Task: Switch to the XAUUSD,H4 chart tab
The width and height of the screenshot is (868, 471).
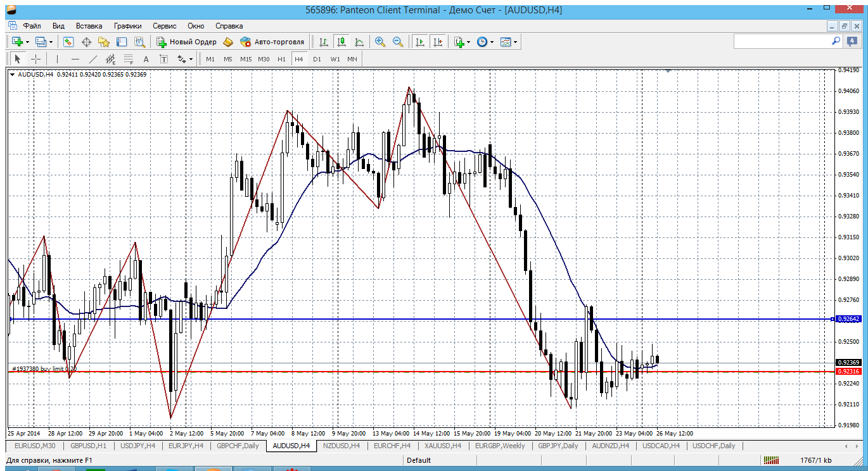Action: [x=441, y=446]
